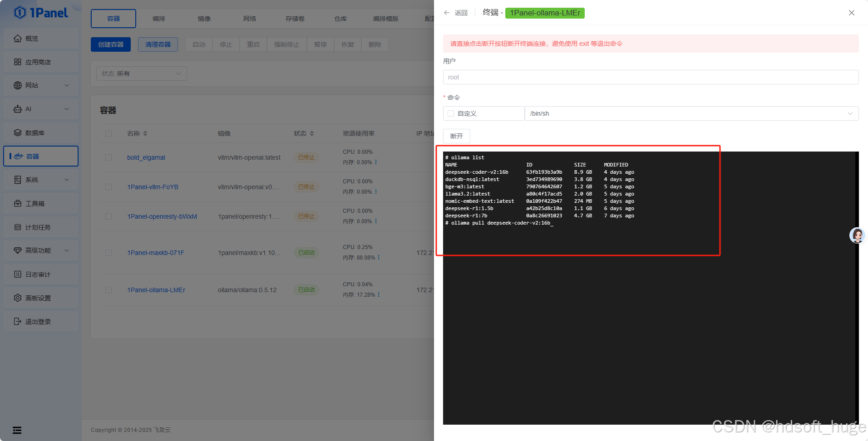This screenshot has width=868, height=441.
Task: Click the 退出登录 logout icon
Action: (x=18, y=322)
